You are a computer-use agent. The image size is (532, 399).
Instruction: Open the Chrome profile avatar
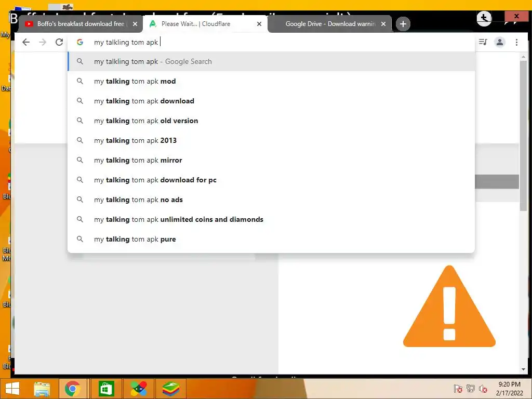[500, 42]
